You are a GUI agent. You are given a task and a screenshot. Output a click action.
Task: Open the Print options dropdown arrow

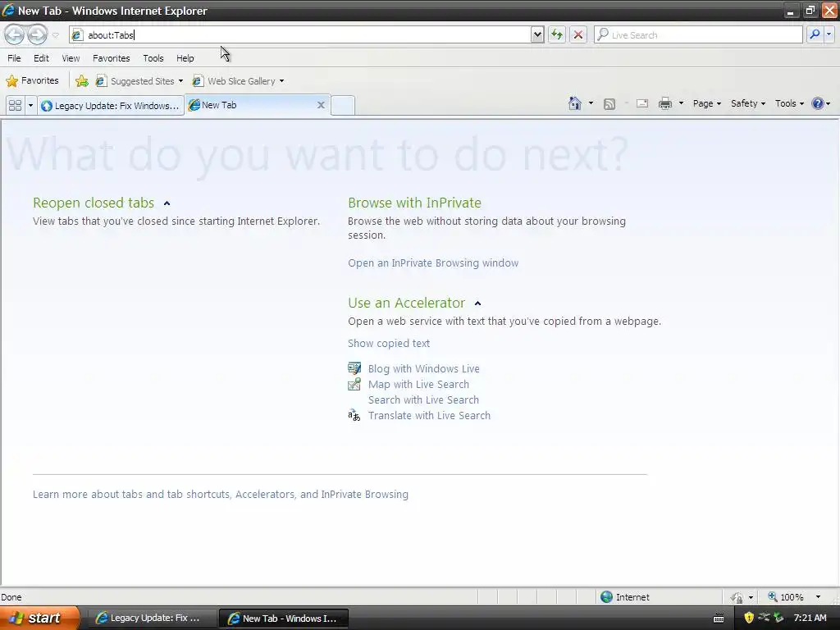tap(681, 103)
